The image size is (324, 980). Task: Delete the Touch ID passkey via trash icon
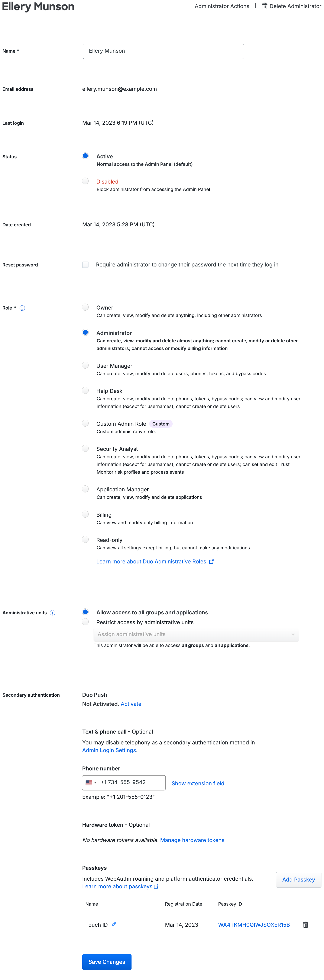click(305, 924)
